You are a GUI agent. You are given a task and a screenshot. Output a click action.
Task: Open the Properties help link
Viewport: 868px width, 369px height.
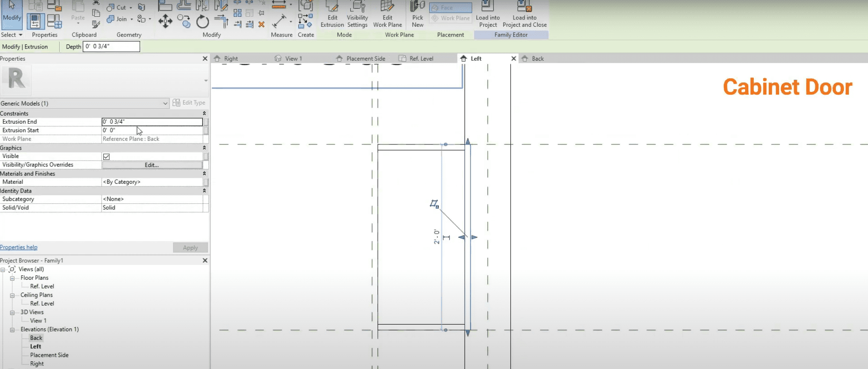(19, 247)
